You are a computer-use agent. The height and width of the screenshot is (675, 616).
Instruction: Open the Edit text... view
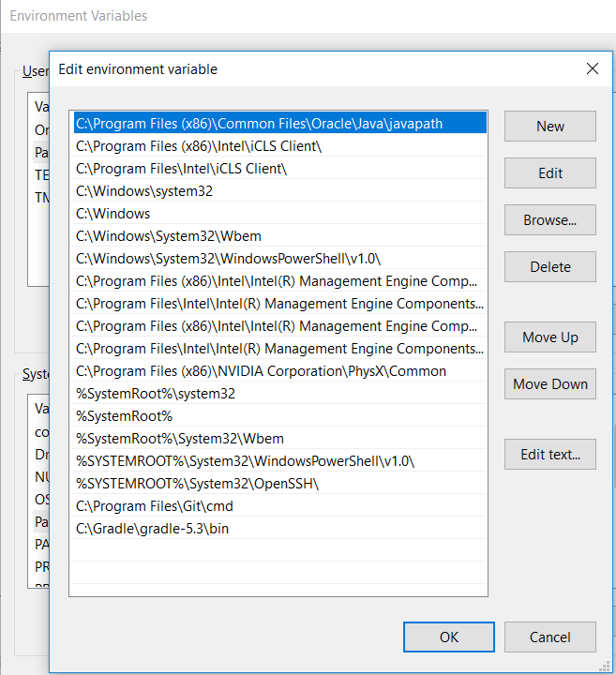pos(550,454)
